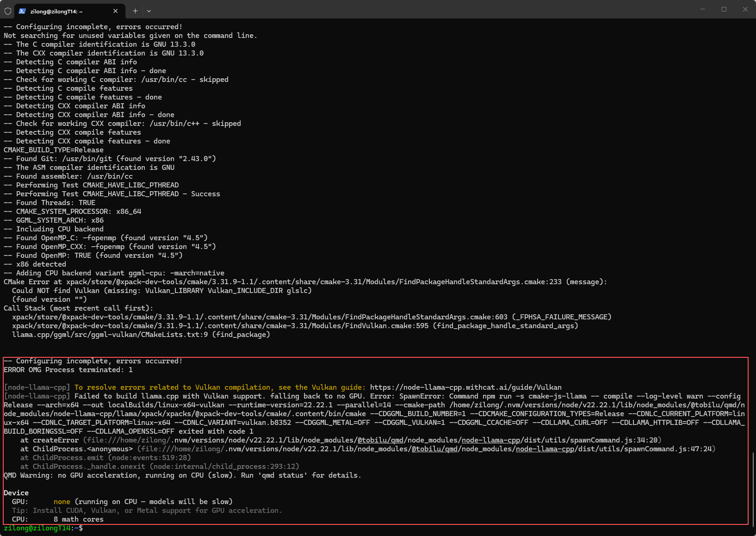The height and width of the screenshot is (536, 756).
Task: Open a new terminal tab with plus button
Action: [x=135, y=11]
